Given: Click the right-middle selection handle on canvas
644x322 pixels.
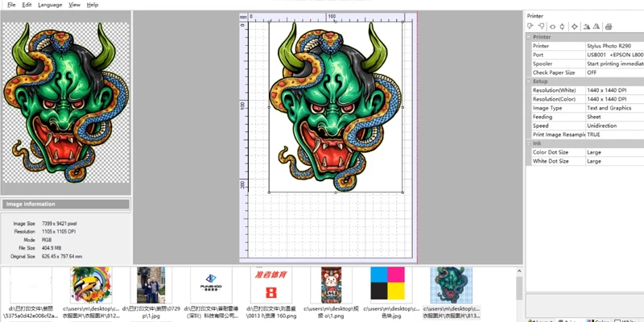Looking at the screenshot, I should click(402, 107).
